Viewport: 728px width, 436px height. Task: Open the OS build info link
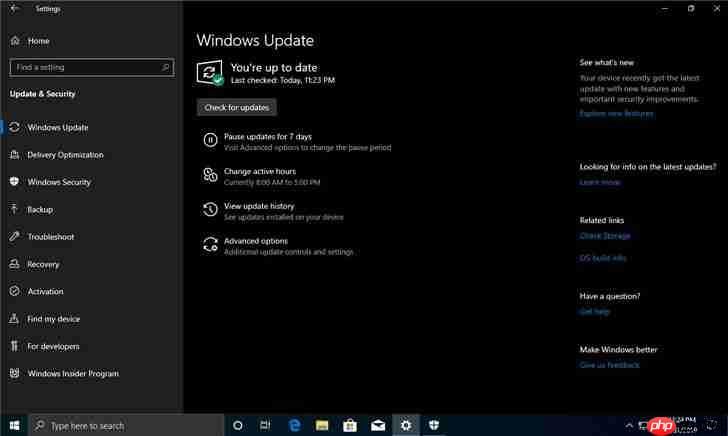(x=603, y=258)
